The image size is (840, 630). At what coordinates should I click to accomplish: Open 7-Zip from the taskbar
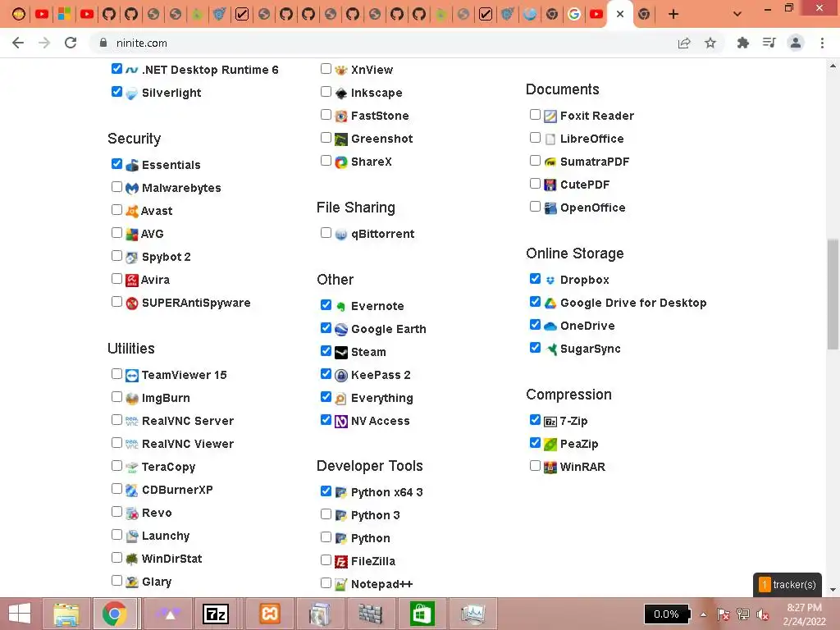pos(216,614)
